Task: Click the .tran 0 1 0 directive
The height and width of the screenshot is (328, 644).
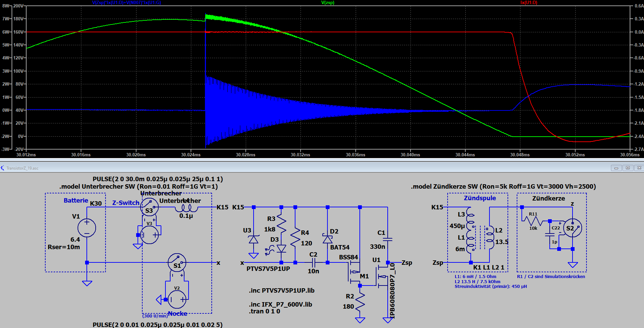Action: coord(264,311)
